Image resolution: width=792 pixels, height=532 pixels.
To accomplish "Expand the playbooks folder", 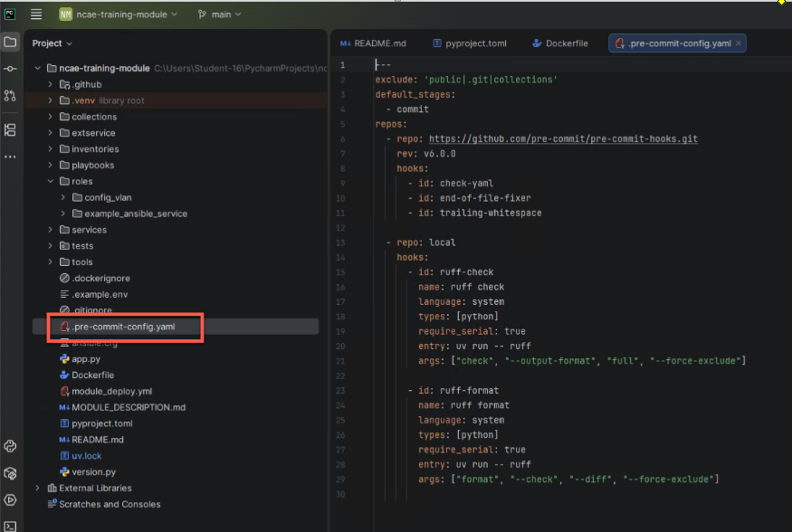I will (x=50, y=165).
